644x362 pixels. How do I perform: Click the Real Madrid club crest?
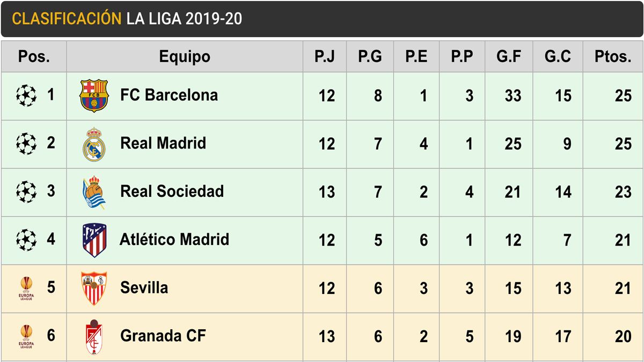click(x=94, y=144)
